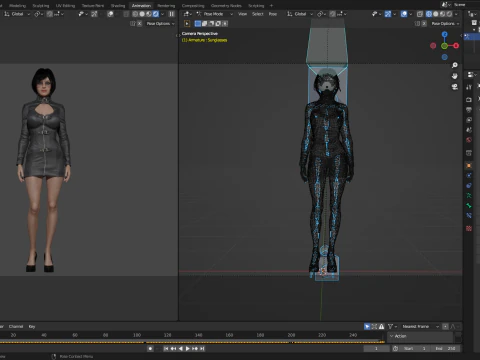Viewport: 480px width, 360px height.
Task: Select the box select mode icon in right viewport header
Action: tap(198, 24)
